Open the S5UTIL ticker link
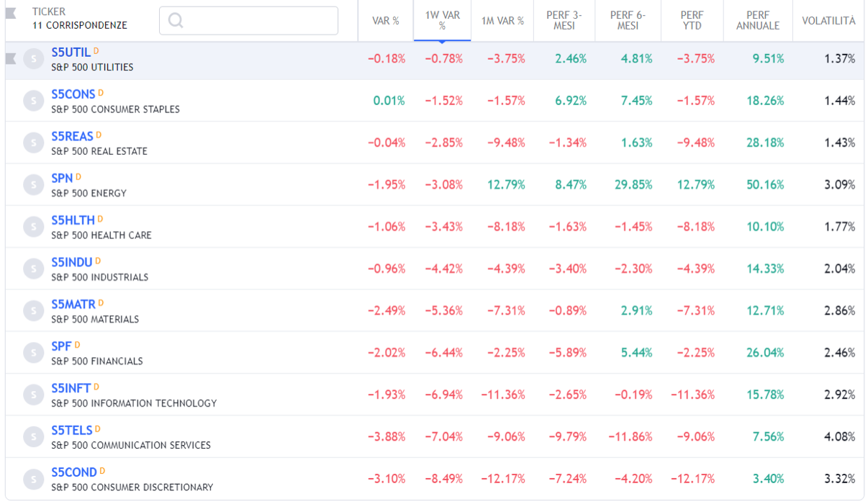 point(71,53)
